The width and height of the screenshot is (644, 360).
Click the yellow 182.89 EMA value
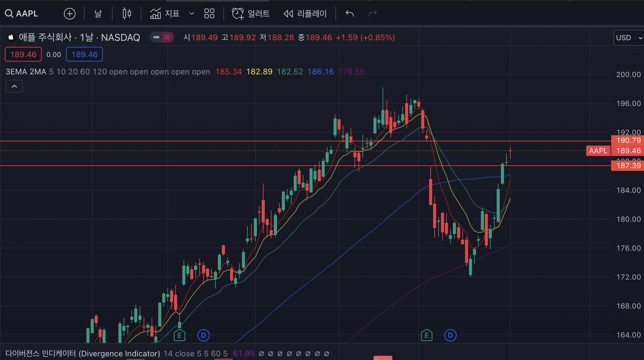[259, 72]
